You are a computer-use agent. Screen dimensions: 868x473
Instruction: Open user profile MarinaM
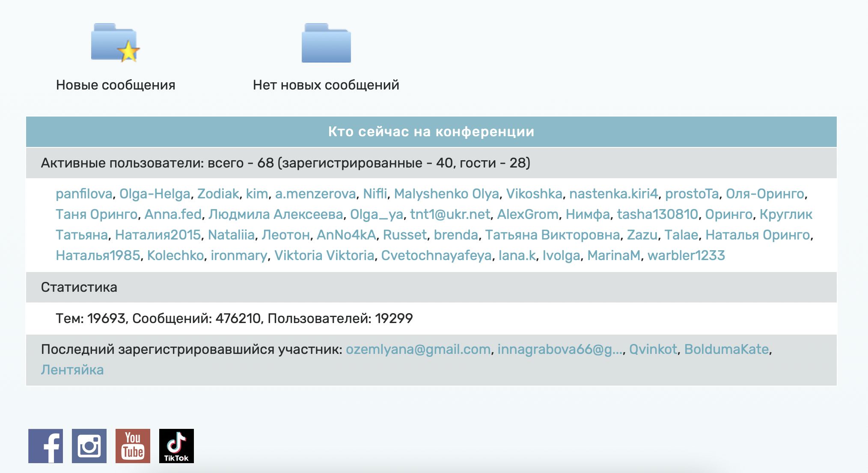click(x=614, y=255)
